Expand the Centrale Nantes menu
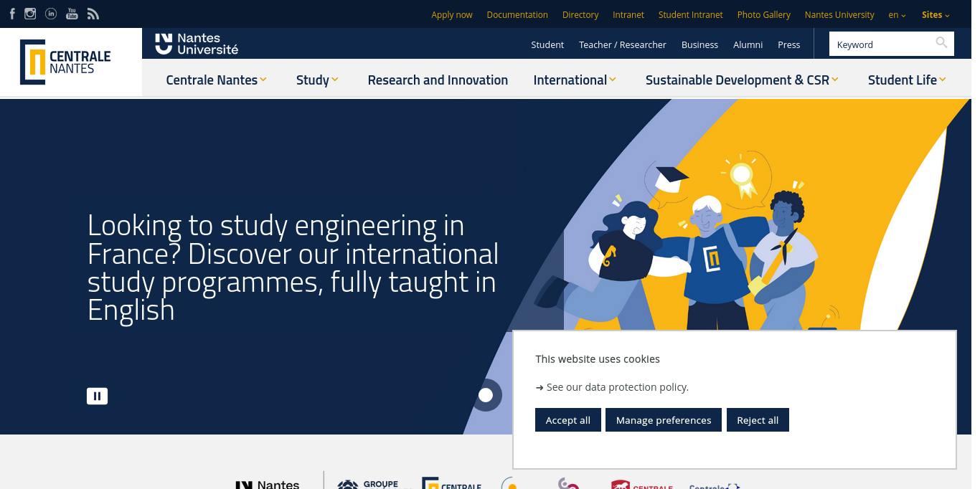980x489 pixels. [x=216, y=80]
